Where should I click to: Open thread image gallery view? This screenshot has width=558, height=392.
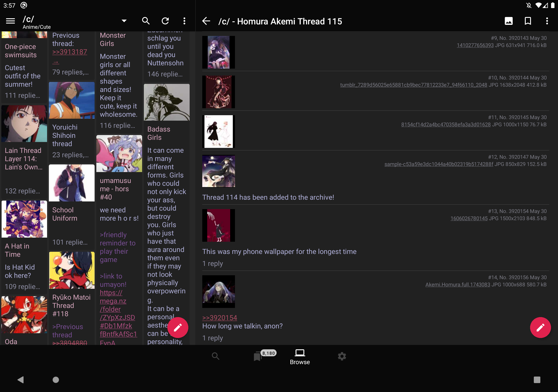click(x=509, y=21)
